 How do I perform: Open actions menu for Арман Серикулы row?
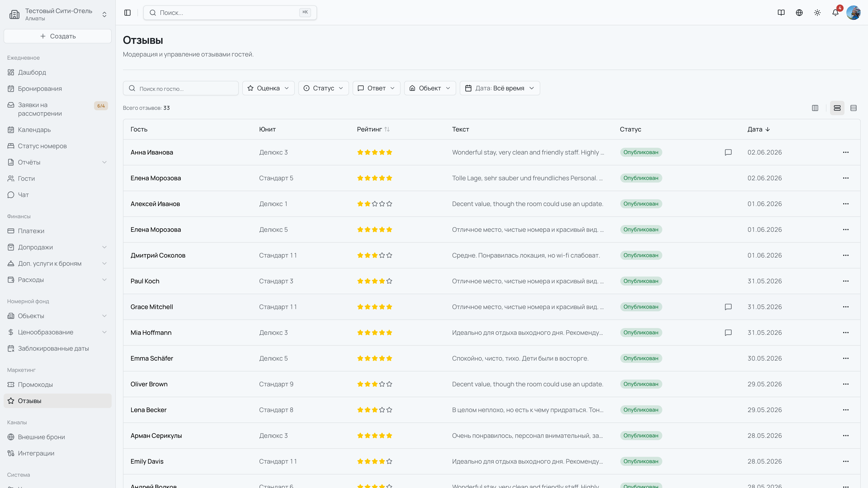pos(846,435)
